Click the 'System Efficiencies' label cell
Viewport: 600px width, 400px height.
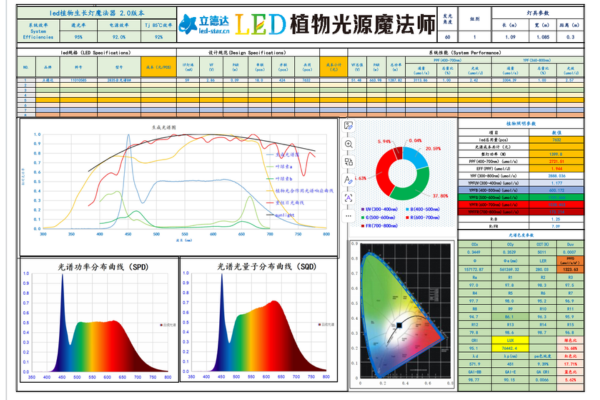coord(38,31)
